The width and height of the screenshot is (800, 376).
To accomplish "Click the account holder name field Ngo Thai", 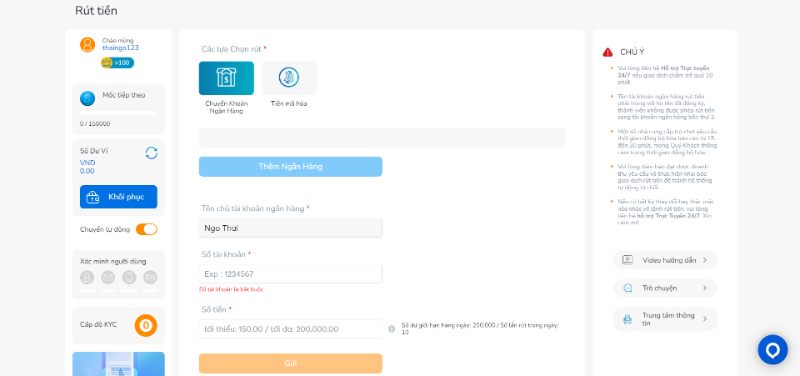I will 290,228.
